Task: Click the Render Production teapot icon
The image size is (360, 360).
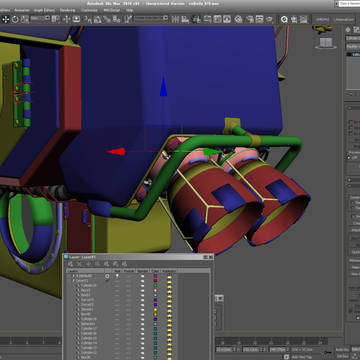Action: [x=269, y=19]
